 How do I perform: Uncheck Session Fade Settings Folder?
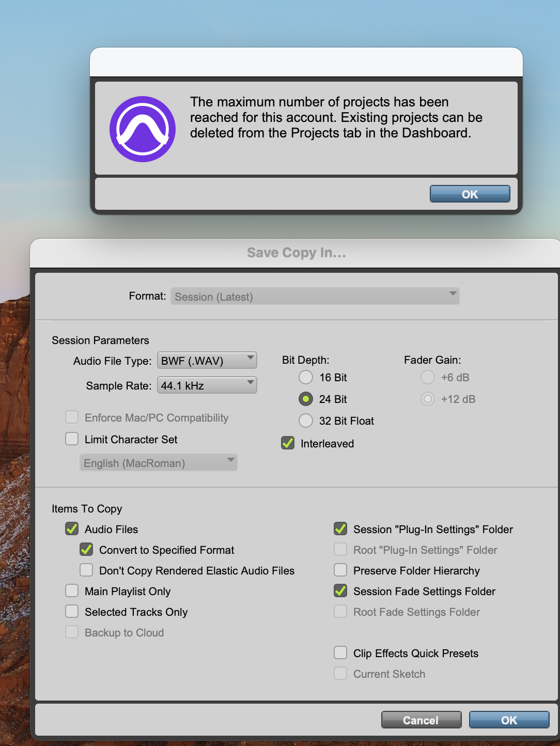(340, 591)
